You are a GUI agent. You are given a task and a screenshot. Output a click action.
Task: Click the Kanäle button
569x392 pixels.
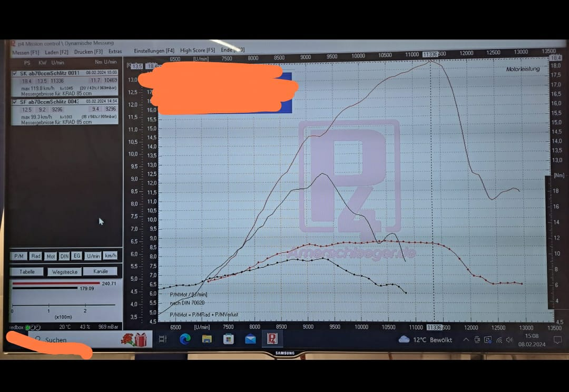[100, 271]
